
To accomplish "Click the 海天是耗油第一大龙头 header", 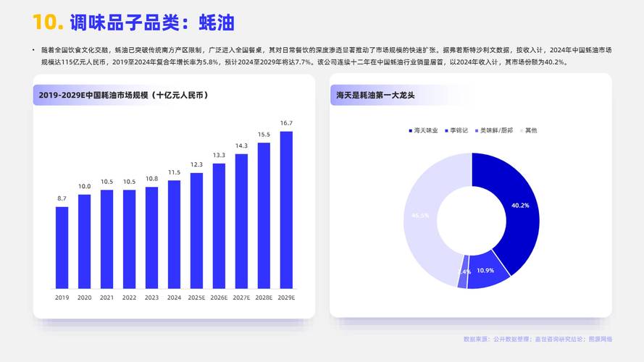I will click(x=375, y=95).
